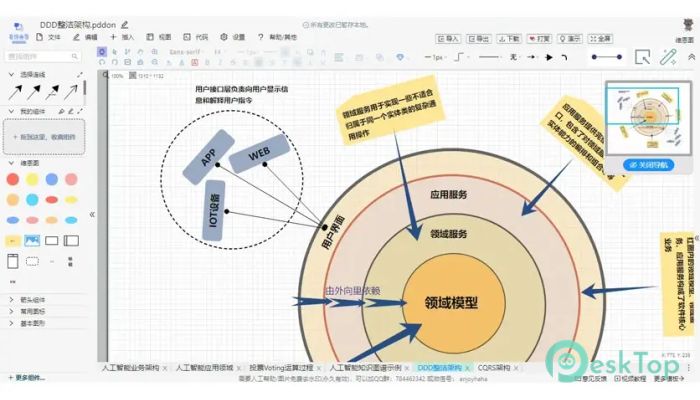
Task: Pick the red circle shape component
Action: 13,179
